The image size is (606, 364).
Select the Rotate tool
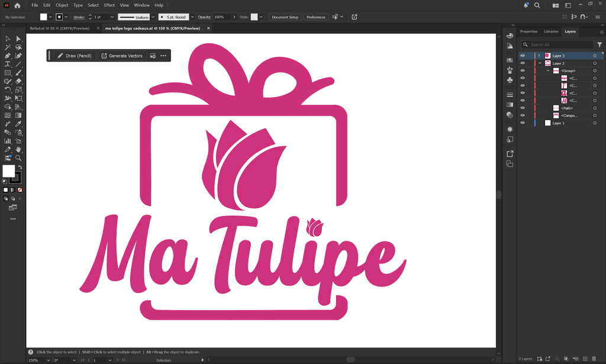7,89
